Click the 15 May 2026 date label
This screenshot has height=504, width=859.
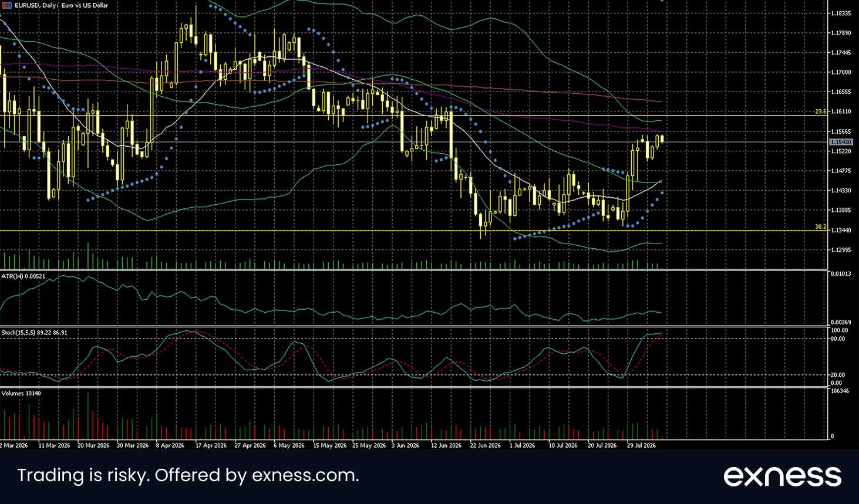click(x=329, y=445)
